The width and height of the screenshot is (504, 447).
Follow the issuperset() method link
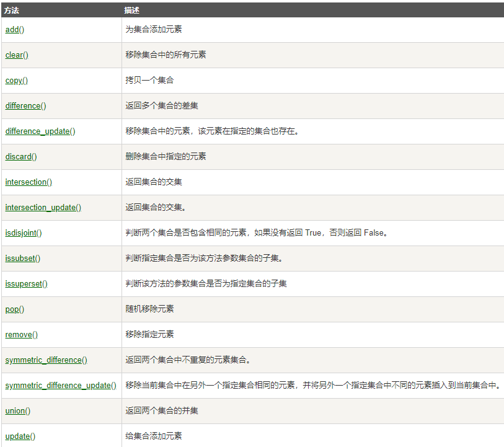tap(26, 284)
